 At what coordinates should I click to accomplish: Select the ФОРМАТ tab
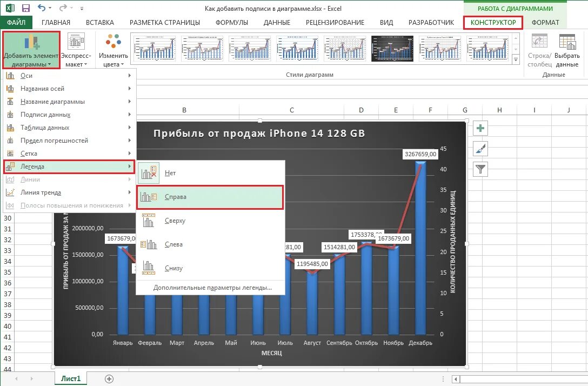pos(545,23)
